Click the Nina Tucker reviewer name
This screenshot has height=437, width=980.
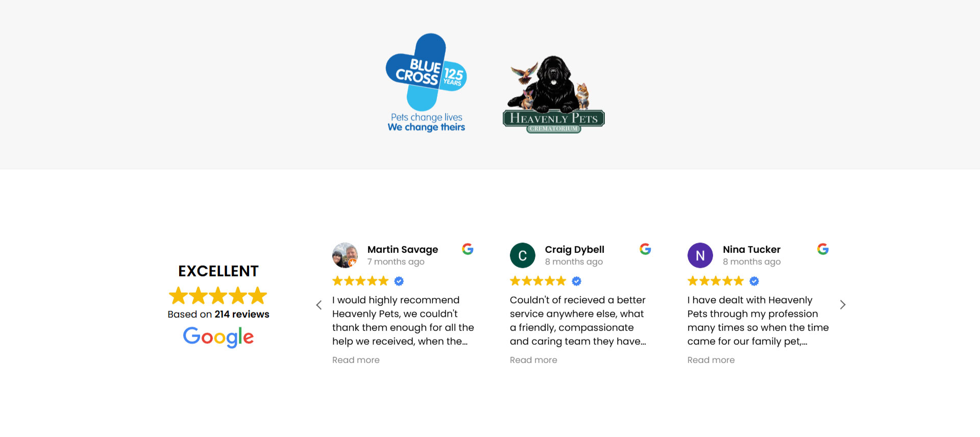click(x=751, y=249)
